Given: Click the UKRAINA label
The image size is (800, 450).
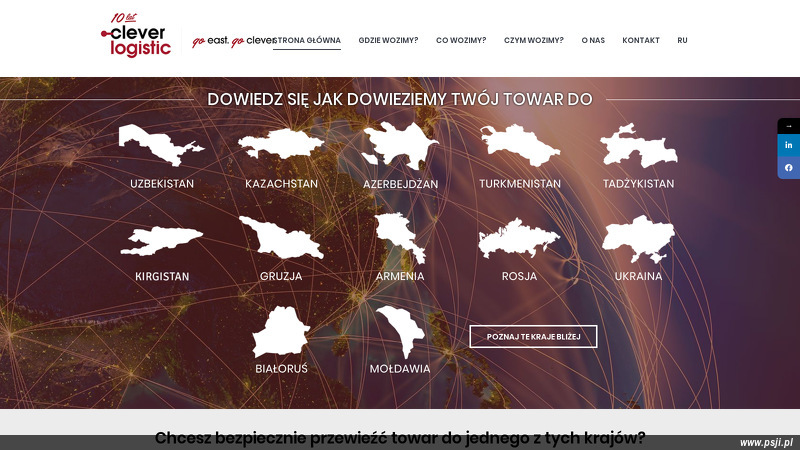Looking at the screenshot, I should coord(638,276).
